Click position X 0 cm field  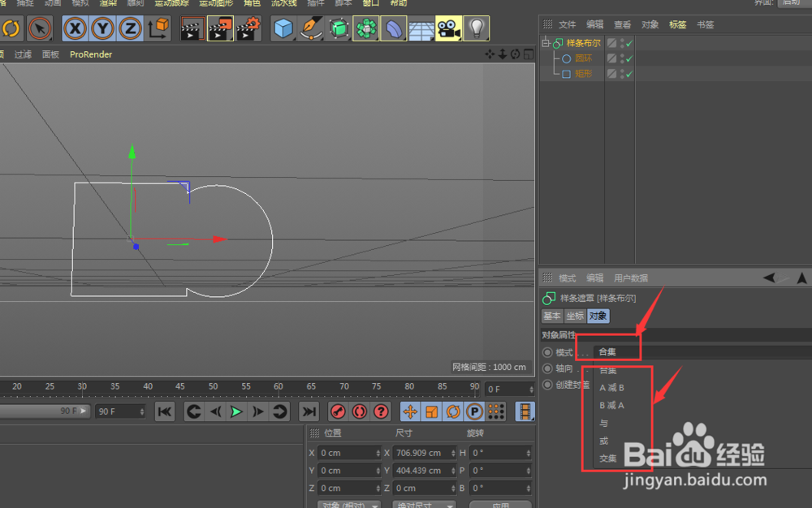pos(349,453)
